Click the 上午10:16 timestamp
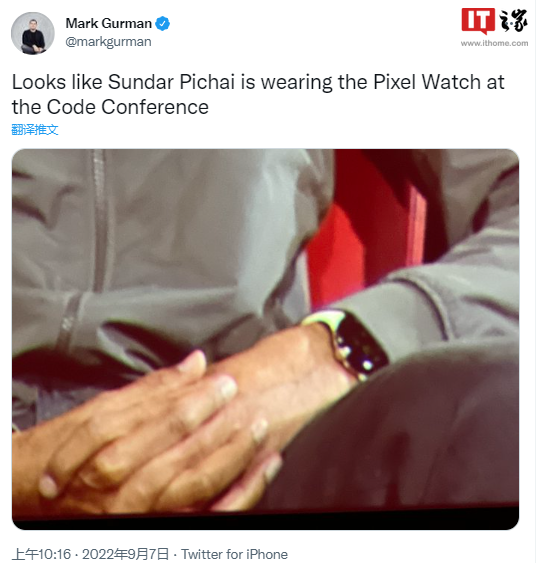The height and width of the screenshot is (563, 536). [x=41, y=554]
